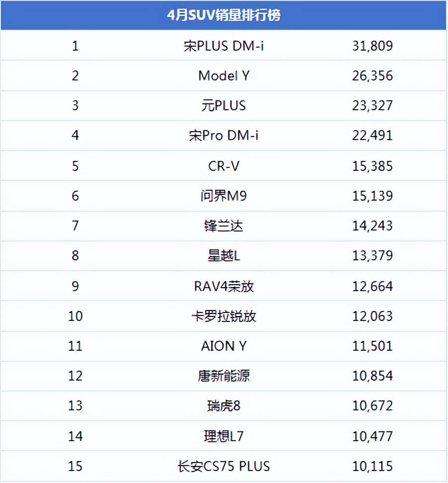The width and height of the screenshot is (448, 483).
Task: Select the 长安CS75 PLUS cell
Action: tap(224, 466)
